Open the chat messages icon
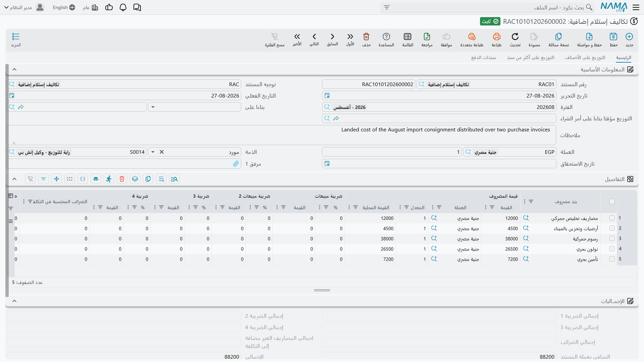Viewport: 644px width, 362px height. (137, 7)
